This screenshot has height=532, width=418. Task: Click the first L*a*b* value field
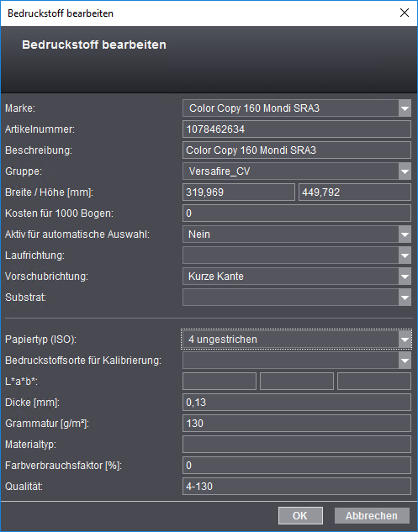click(x=220, y=382)
